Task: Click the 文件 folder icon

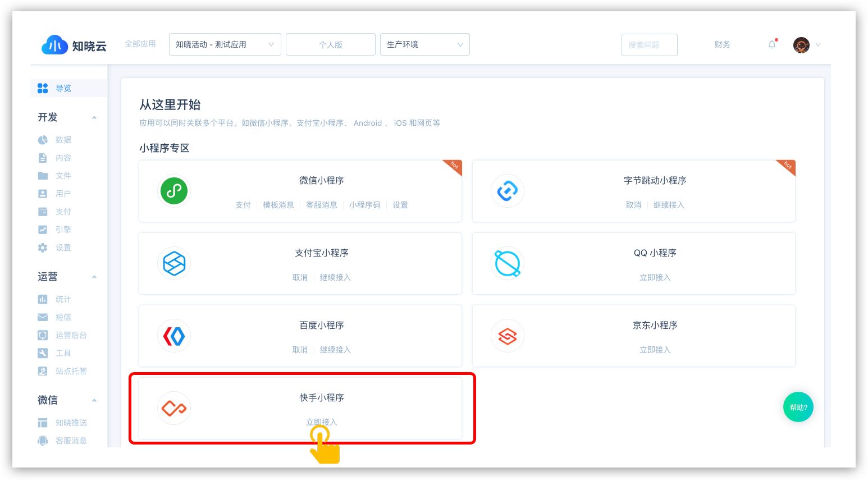Action: [x=43, y=176]
